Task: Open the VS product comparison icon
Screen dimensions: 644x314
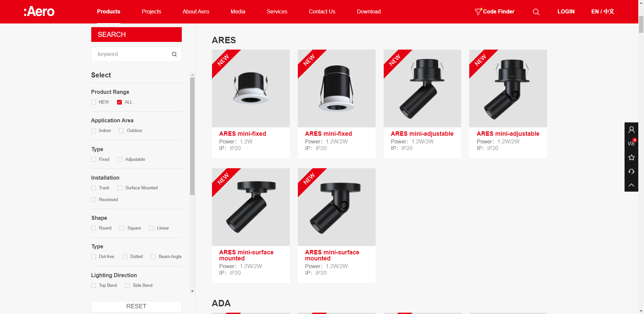Action: (632, 143)
